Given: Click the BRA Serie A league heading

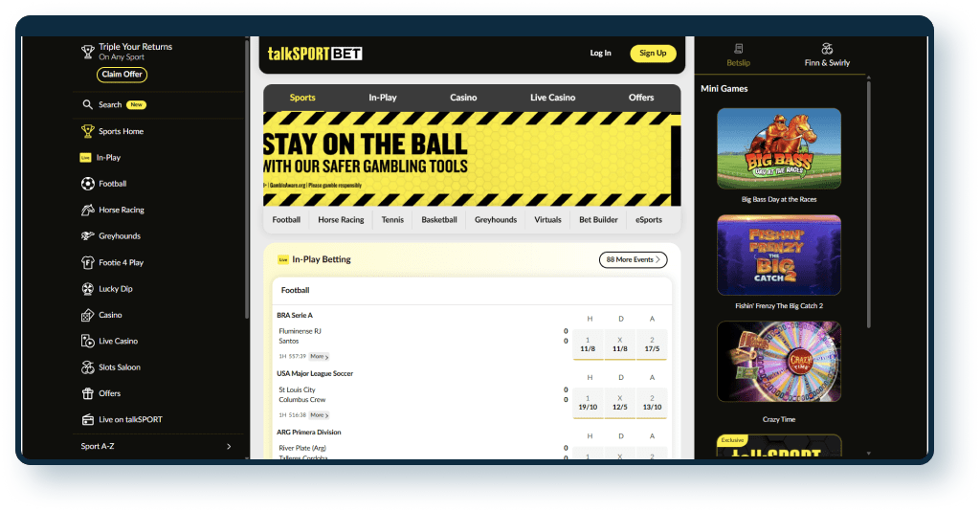Looking at the screenshot, I should click(295, 316).
